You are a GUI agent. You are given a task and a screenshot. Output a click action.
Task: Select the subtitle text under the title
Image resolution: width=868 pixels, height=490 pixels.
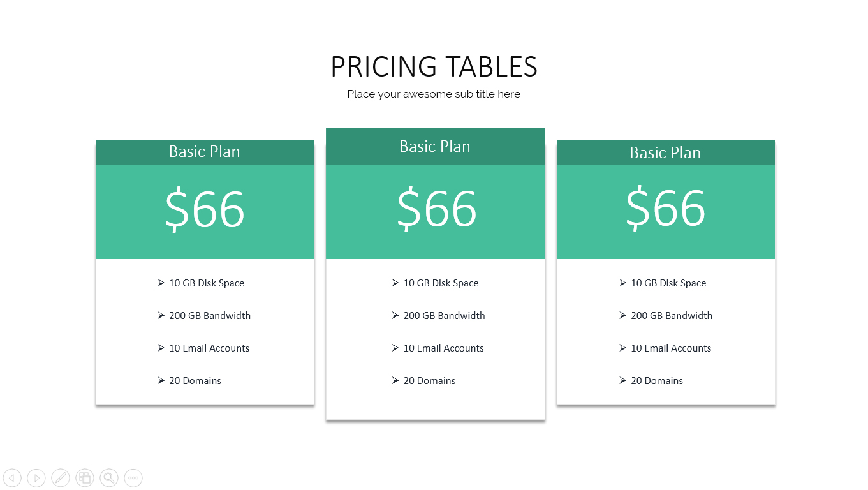[x=434, y=94]
